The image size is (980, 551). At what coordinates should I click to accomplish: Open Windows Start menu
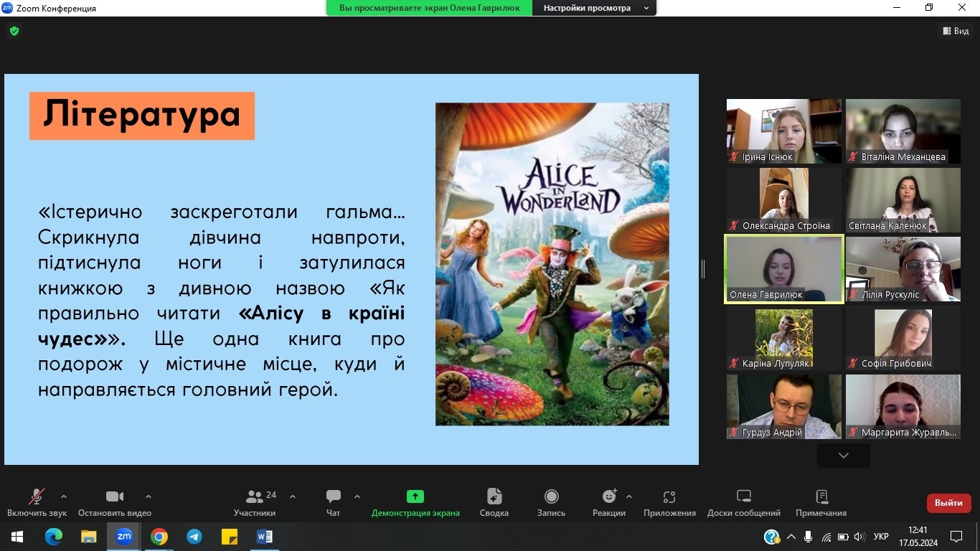[17, 537]
